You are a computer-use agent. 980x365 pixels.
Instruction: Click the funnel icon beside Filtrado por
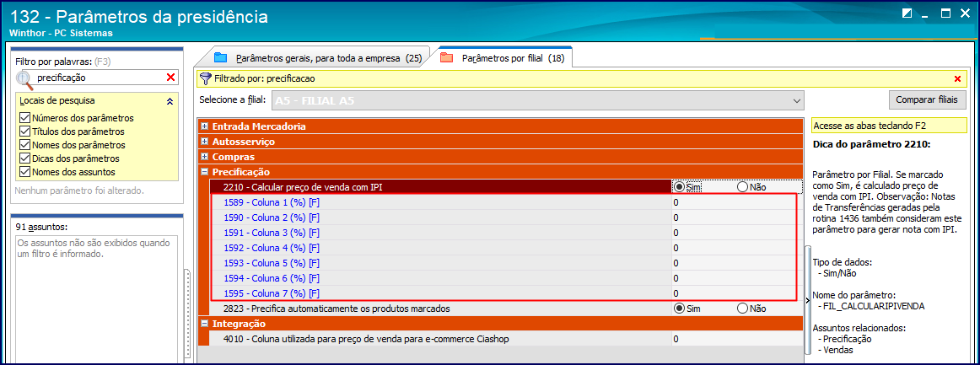coord(205,78)
